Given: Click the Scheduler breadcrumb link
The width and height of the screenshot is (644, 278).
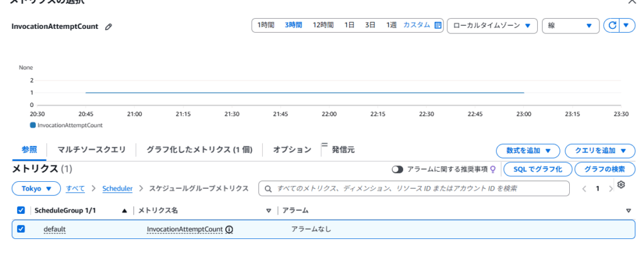Looking at the screenshot, I should point(117,189).
